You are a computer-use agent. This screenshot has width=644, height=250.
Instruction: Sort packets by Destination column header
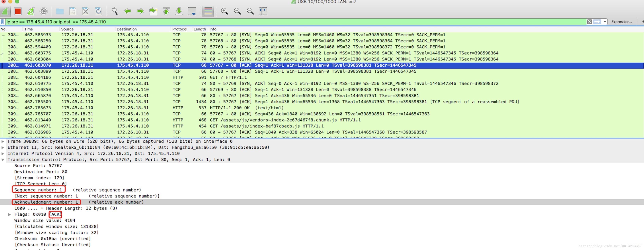coord(126,29)
